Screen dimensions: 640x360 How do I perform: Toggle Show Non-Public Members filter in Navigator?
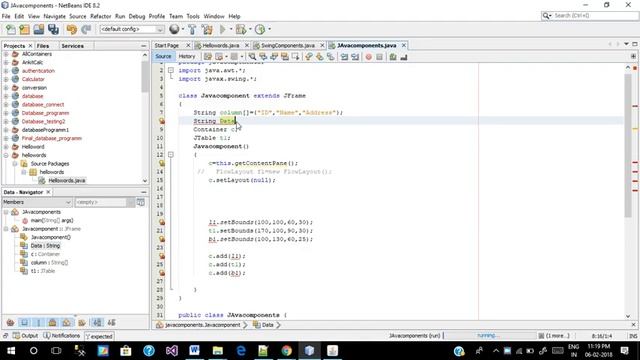pyautogui.click(x=52, y=322)
